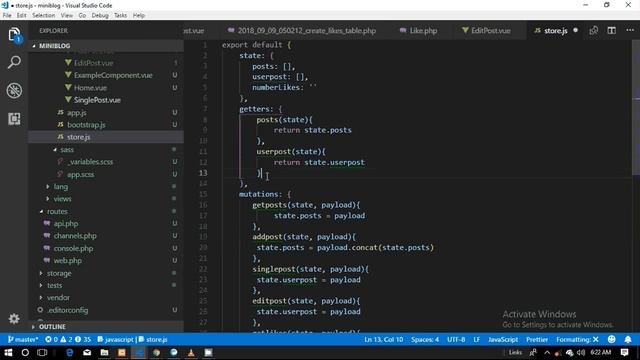Open the Debug view in activity bar

point(14,90)
